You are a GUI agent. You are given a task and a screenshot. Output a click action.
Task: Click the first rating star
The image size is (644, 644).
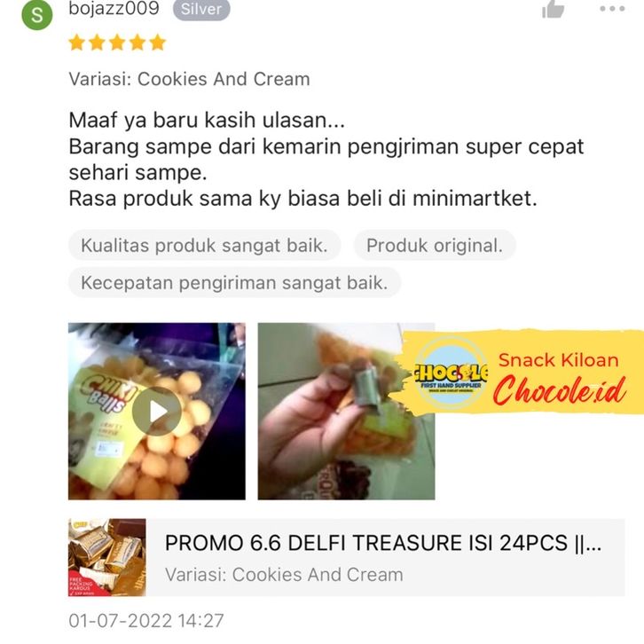[x=77, y=43]
